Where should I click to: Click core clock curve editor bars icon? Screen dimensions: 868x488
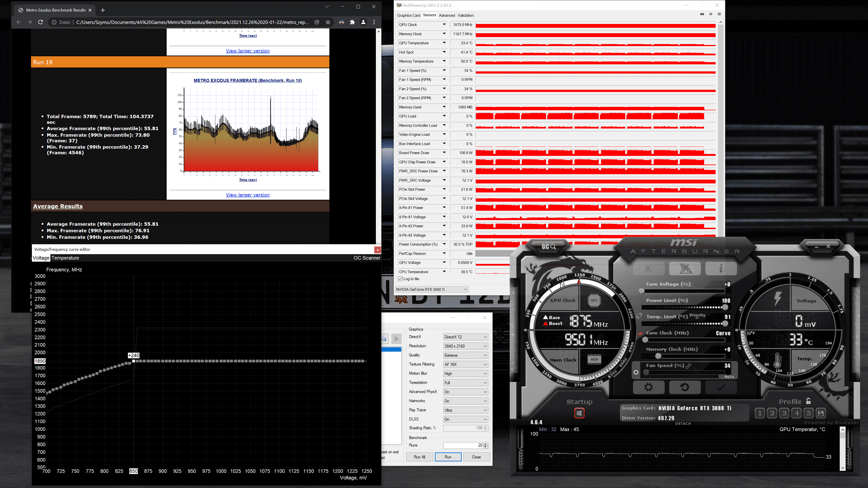pyautogui.click(x=640, y=333)
